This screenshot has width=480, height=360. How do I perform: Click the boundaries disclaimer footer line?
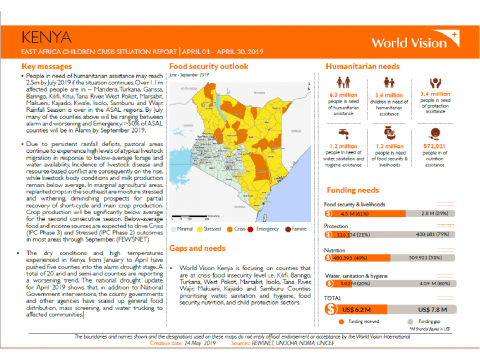point(242,337)
